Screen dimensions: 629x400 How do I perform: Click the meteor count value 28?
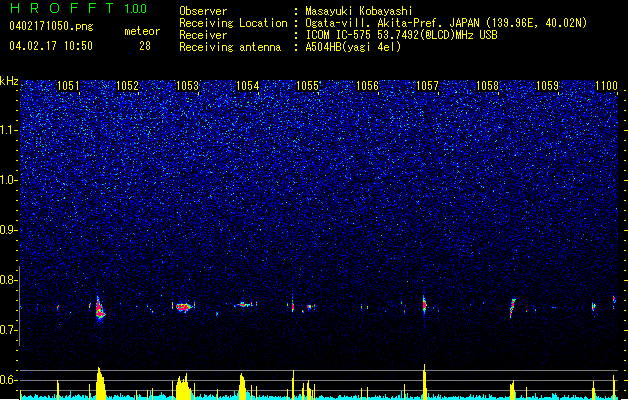point(145,46)
